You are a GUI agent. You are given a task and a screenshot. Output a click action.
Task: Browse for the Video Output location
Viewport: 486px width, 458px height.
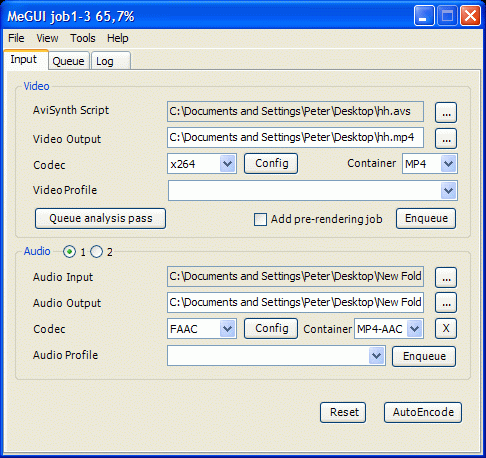446,139
